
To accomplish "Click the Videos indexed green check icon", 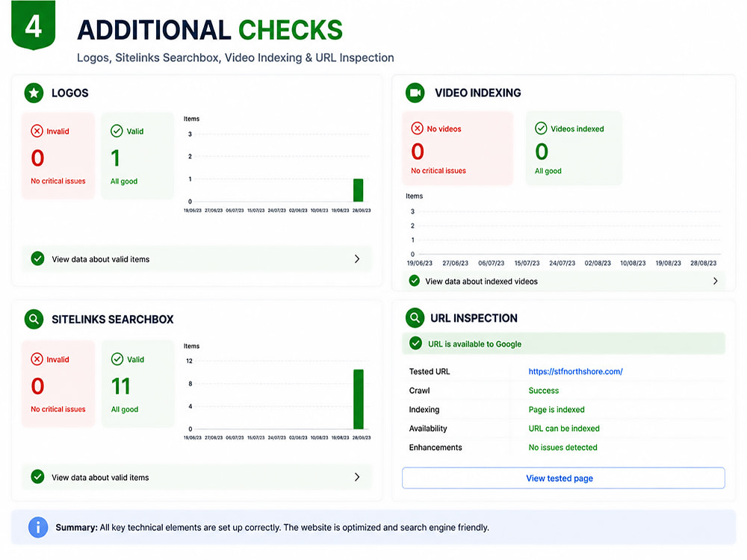I will coord(541,128).
